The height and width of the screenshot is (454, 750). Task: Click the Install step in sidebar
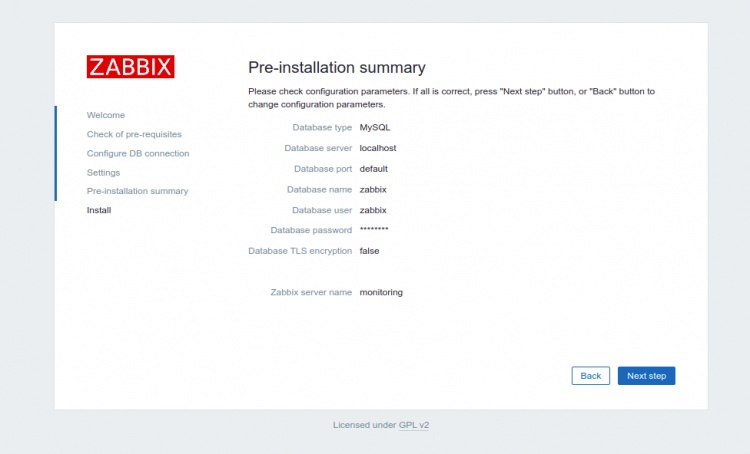click(x=99, y=210)
